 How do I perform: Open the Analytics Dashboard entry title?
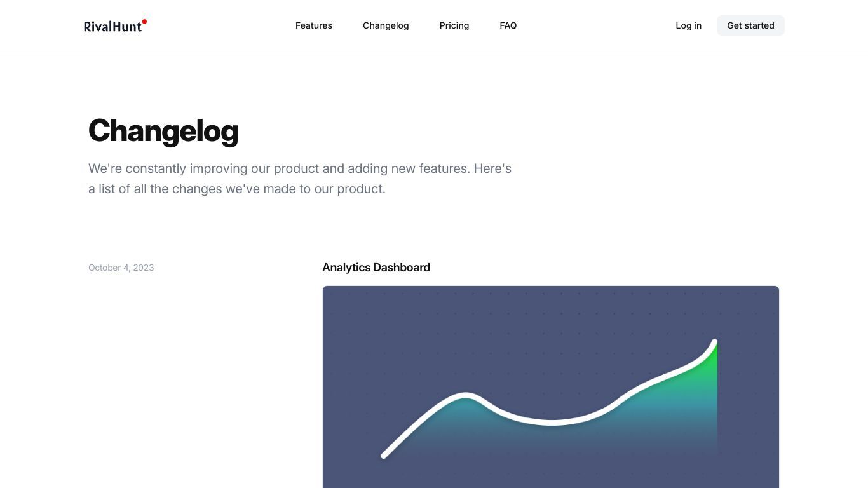click(376, 268)
